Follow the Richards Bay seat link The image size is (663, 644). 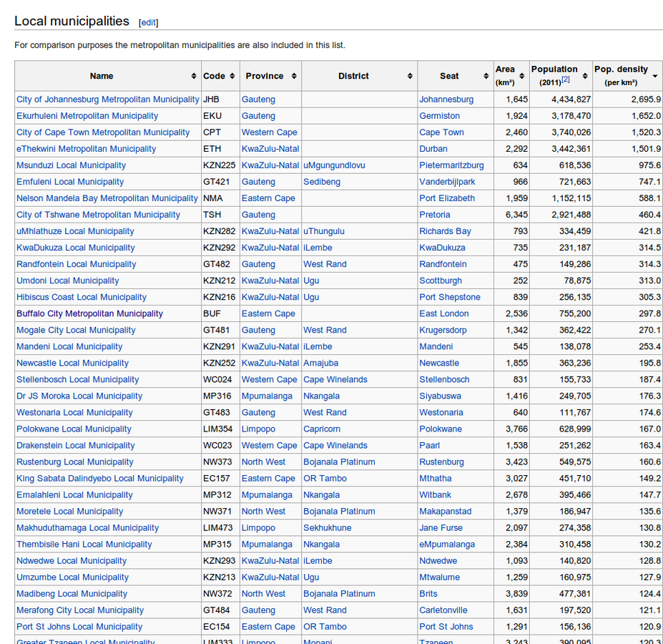pos(446,231)
